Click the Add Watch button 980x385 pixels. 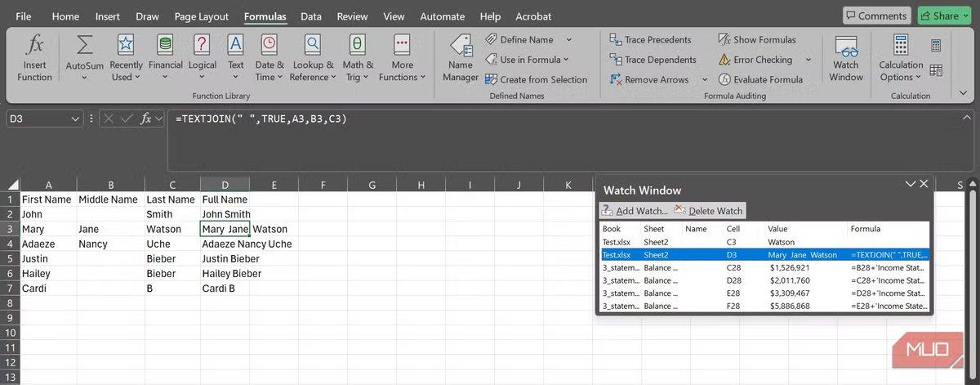click(x=635, y=211)
